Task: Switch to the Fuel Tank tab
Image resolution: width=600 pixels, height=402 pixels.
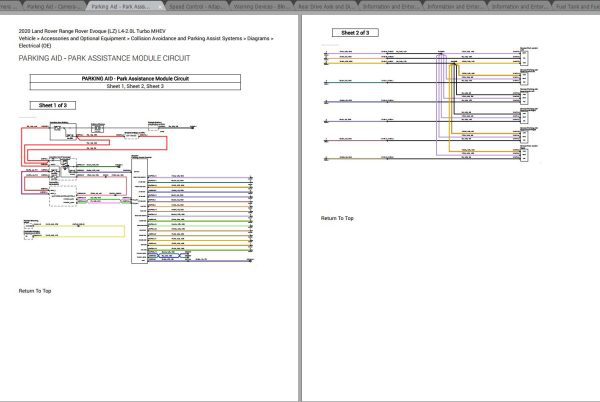Action: click(577, 7)
